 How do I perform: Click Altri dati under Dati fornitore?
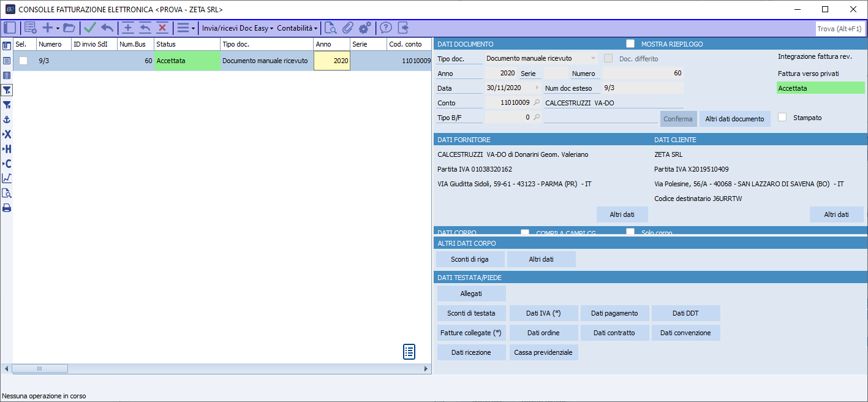(x=622, y=214)
